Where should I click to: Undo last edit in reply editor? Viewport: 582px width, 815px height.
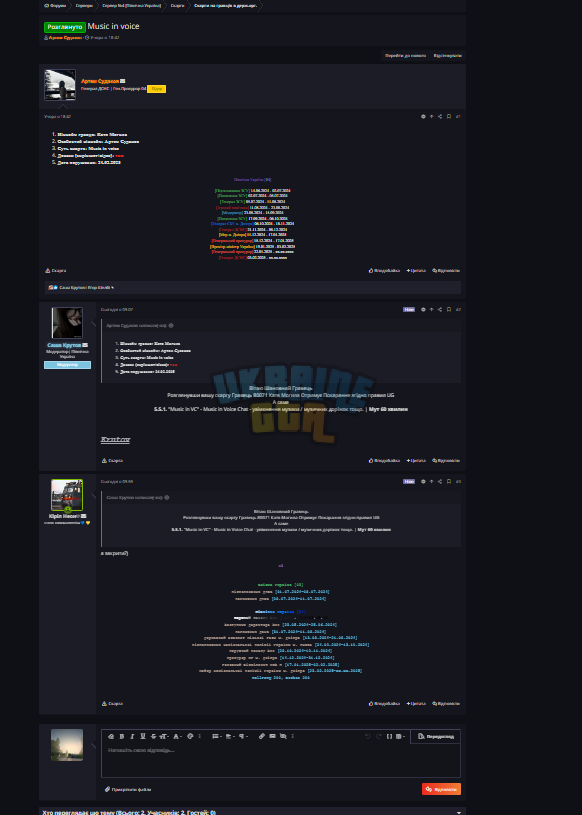[x=367, y=736]
